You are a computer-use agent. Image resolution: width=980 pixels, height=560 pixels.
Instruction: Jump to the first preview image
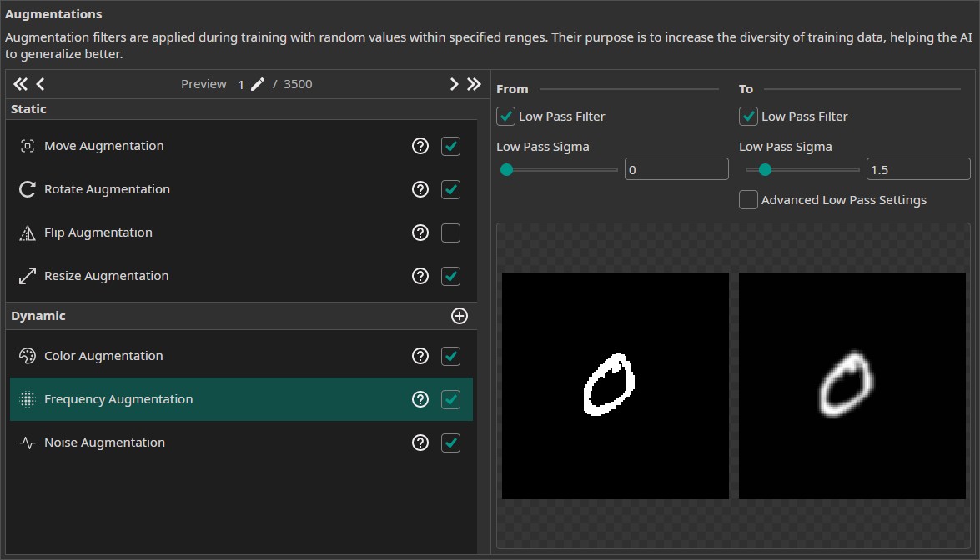click(20, 84)
